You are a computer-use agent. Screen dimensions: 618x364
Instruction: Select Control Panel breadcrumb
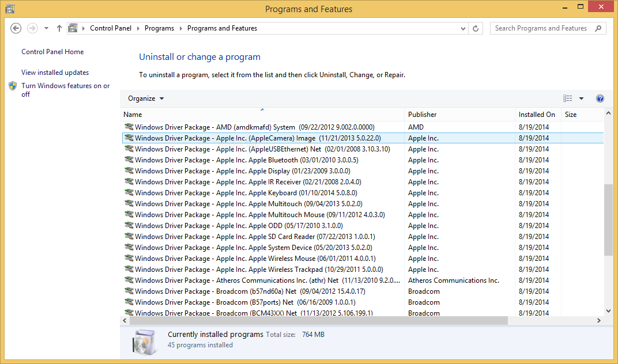pos(111,28)
